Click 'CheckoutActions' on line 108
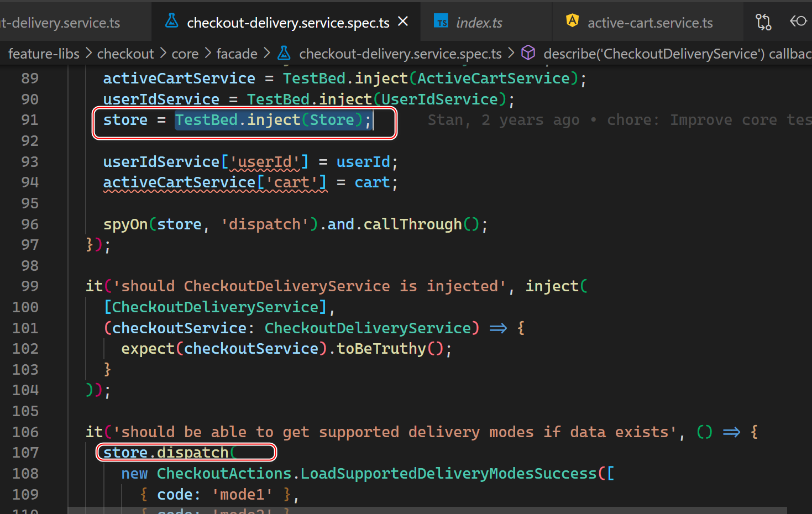The height and width of the screenshot is (514, 812). click(x=224, y=474)
